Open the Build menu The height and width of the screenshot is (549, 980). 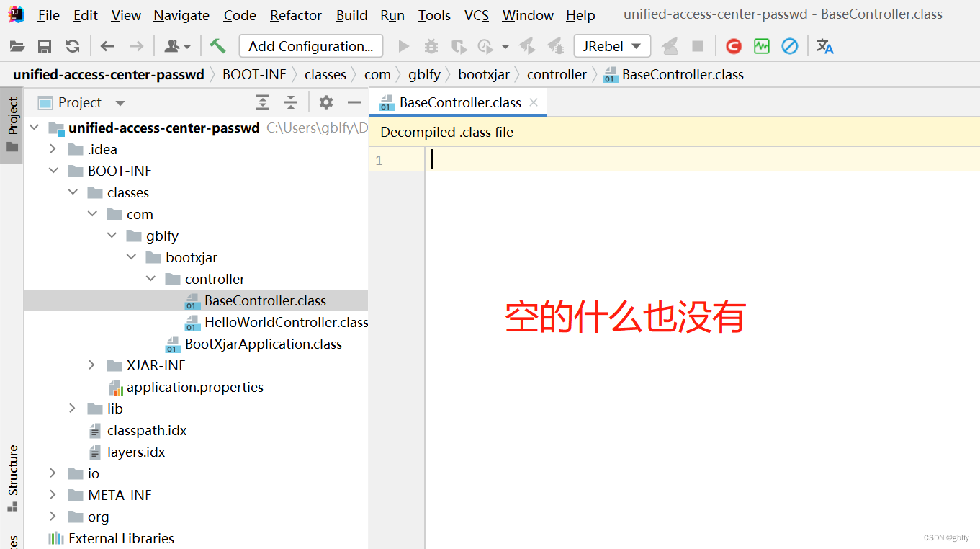pyautogui.click(x=351, y=15)
